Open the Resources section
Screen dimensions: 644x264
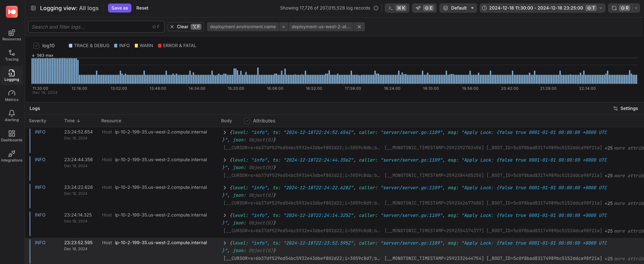coord(12,35)
